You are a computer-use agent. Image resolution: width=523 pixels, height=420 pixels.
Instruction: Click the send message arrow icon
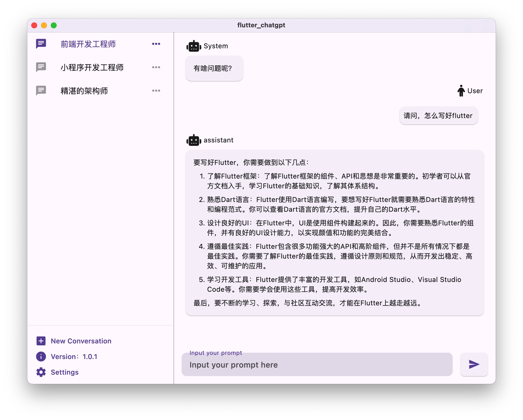pos(474,364)
